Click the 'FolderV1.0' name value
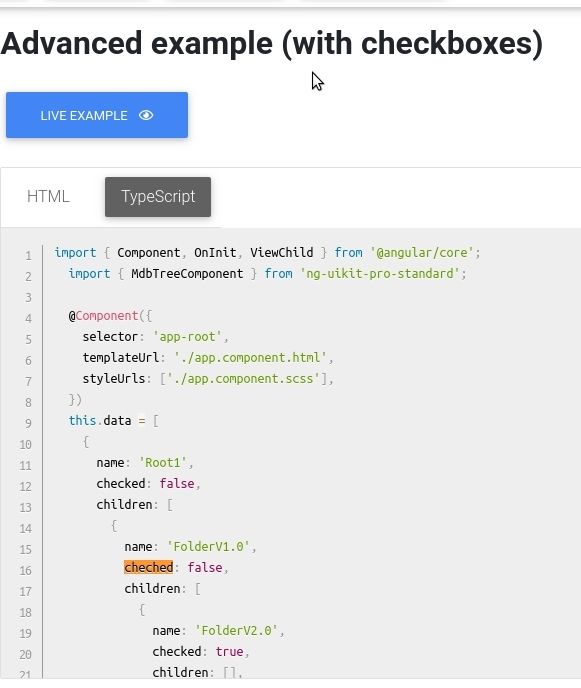 (208, 547)
